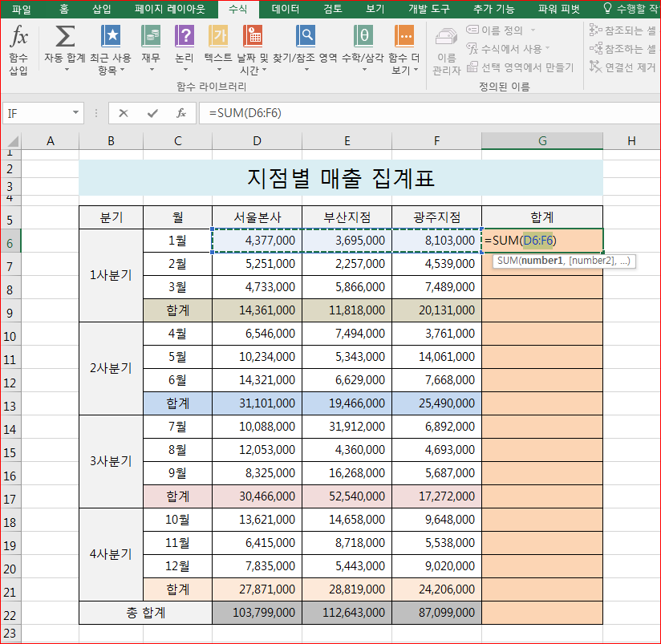Screen dimensions: 661x644
Task: Switch to the 페이지 레이아웃 tab
Action: click(170, 9)
